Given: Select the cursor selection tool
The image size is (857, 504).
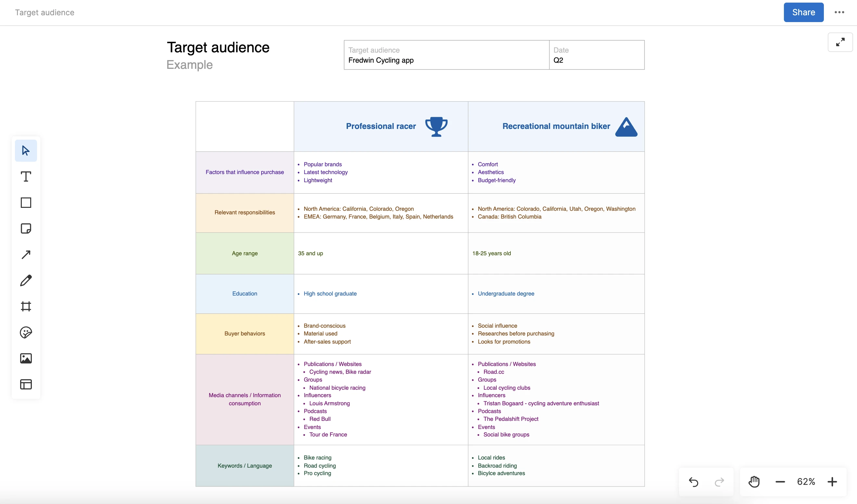Looking at the screenshot, I should 26,151.
